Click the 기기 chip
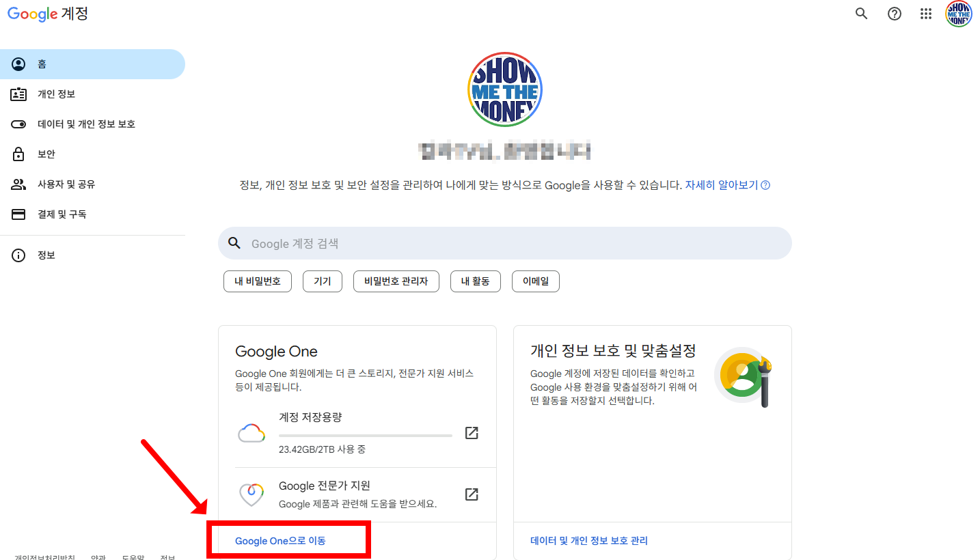The height and width of the screenshot is (560, 980). point(323,281)
